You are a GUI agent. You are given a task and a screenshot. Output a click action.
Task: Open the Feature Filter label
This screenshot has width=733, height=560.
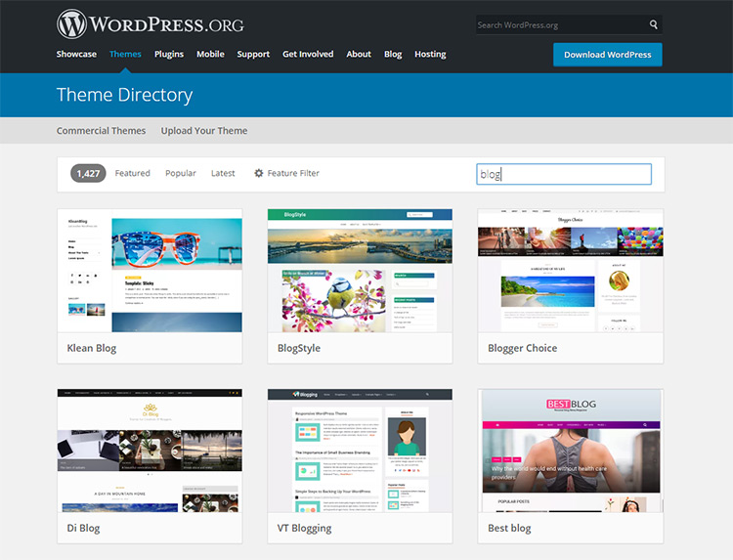[x=293, y=173]
